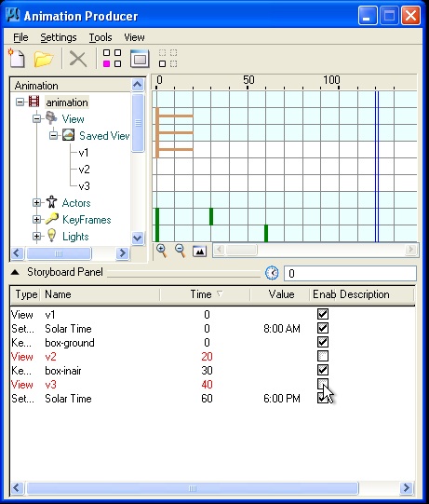Click the timeline zoom out magnifier
The image size is (429, 504).
click(x=181, y=251)
